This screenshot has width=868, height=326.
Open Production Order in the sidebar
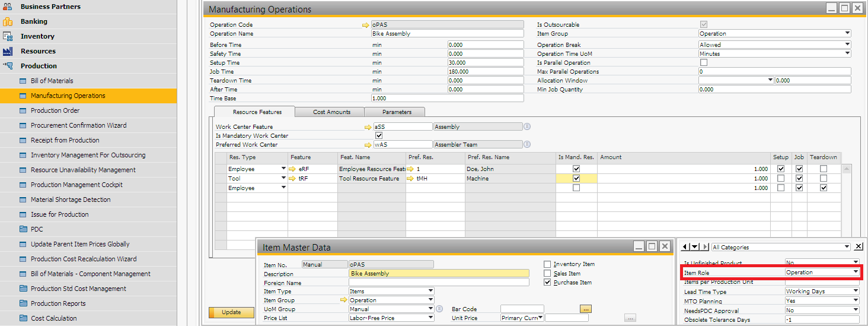[55, 110]
